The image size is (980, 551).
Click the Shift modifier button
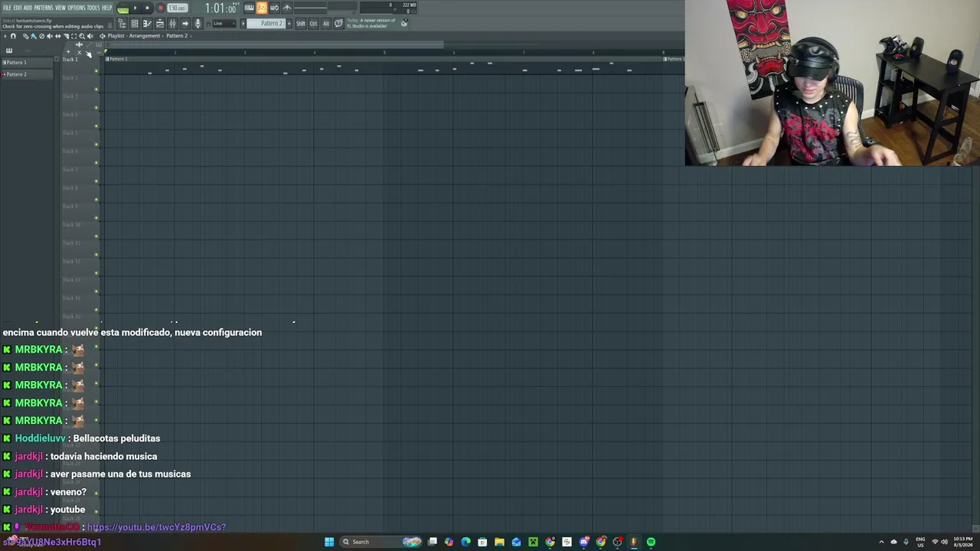point(300,24)
